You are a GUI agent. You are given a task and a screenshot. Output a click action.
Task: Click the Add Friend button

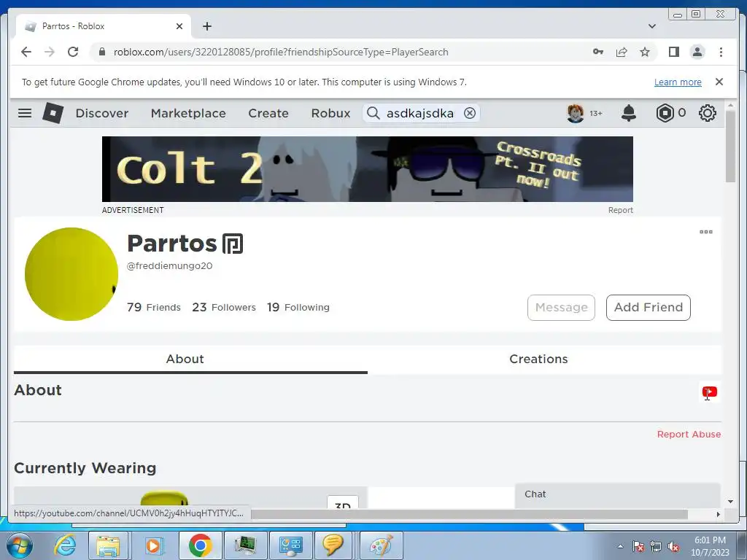[x=648, y=308]
